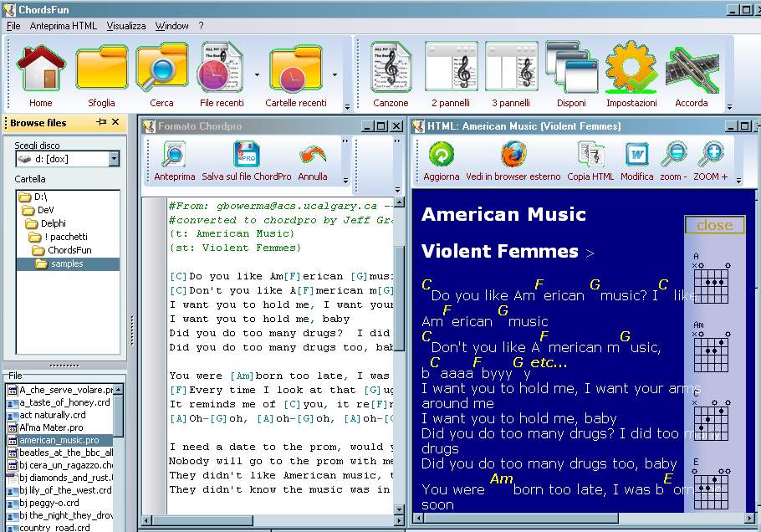The image size is (761, 532).
Task: Open the File menu
Action: click(13, 26)
